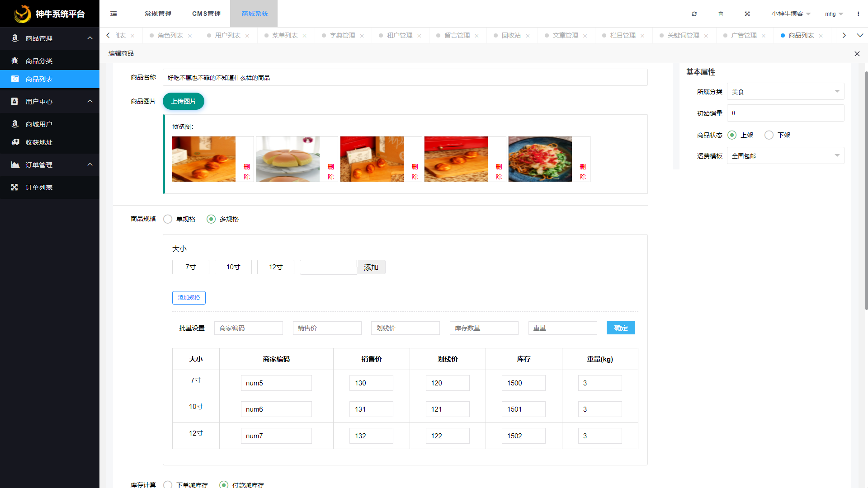
Task: Switch to the 商城系统 top menu
Action: tap(253, 14)
